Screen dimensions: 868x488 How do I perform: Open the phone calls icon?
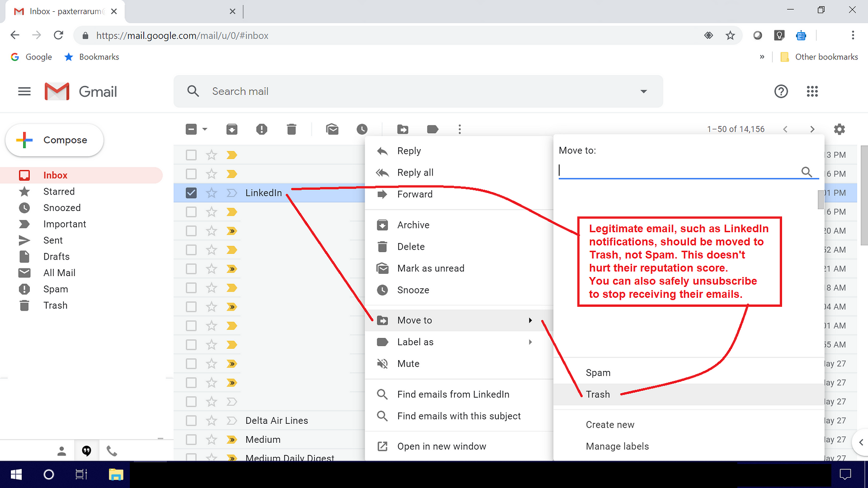tap(111, 451)
